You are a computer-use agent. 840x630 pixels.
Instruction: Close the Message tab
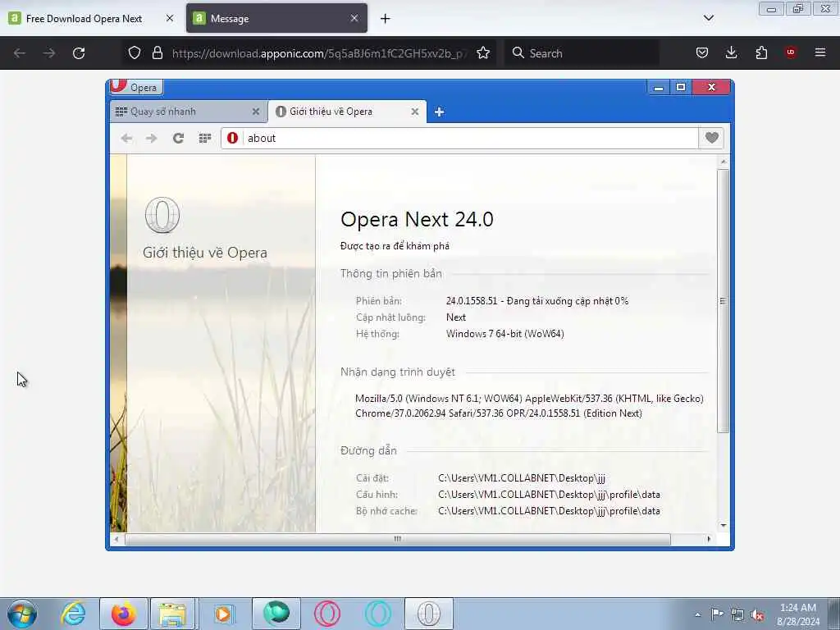pos(354,19)
